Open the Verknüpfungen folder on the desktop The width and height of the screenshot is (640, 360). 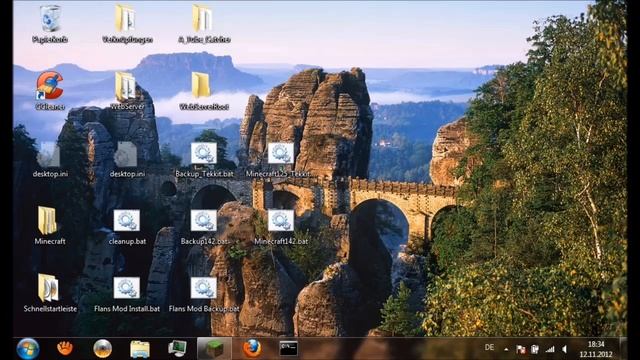(x=127, y=24)
